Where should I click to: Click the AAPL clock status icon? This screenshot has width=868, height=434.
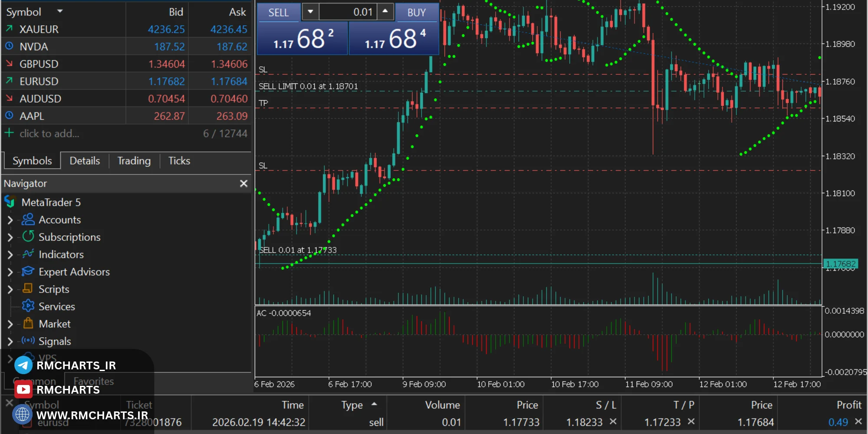[x=9, y=115]
